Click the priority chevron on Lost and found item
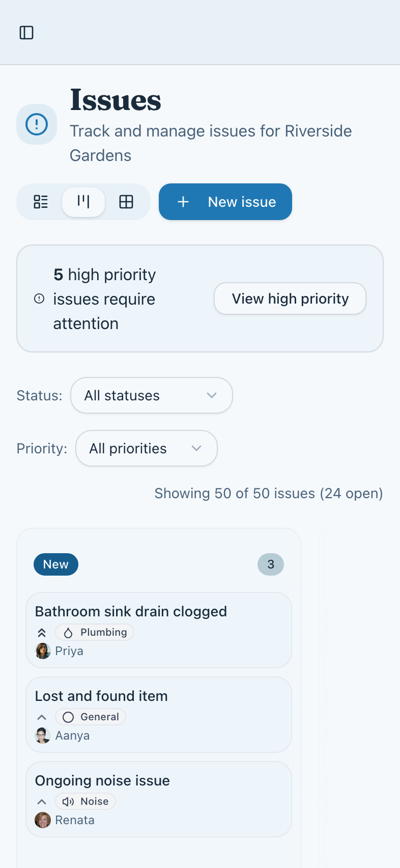This screenshot has width=400, height=868. tap(41, 717)
